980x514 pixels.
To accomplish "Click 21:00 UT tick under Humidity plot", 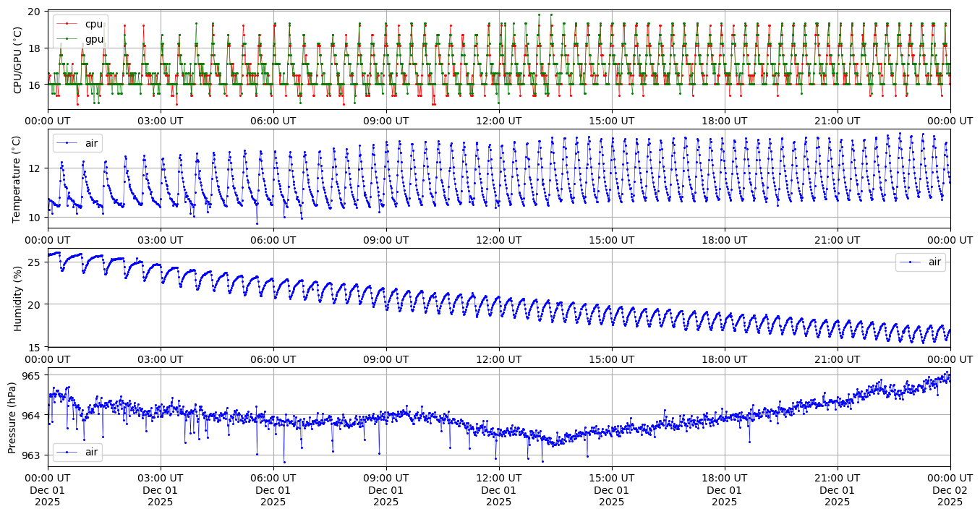I will [x=837, y=359].
